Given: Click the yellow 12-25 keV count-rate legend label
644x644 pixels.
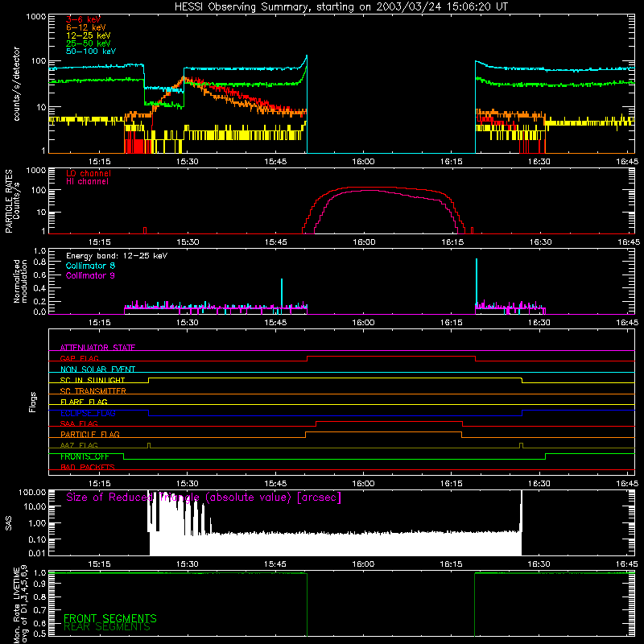Looking at the screenshot, I should [x=89, y=35].
